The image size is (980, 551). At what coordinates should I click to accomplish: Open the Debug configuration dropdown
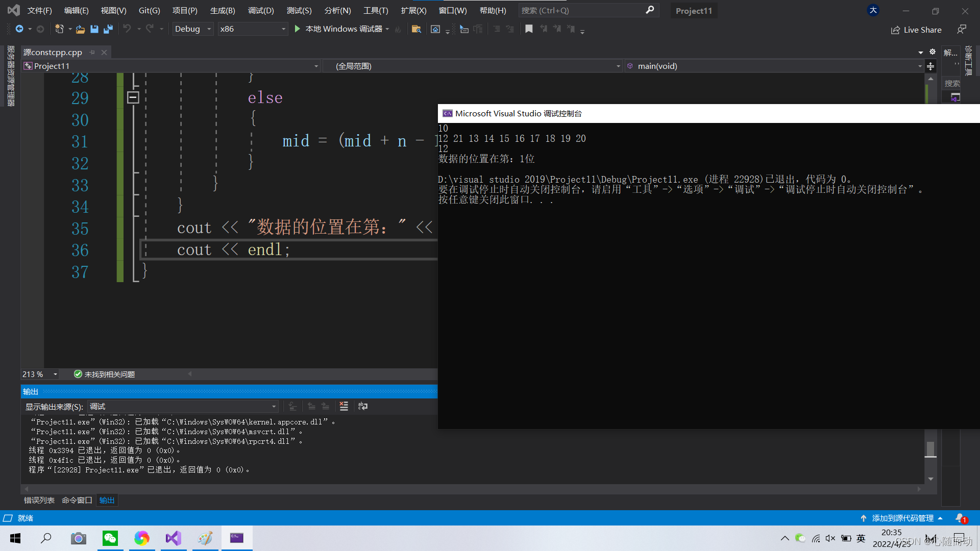[x=192, y=29]
